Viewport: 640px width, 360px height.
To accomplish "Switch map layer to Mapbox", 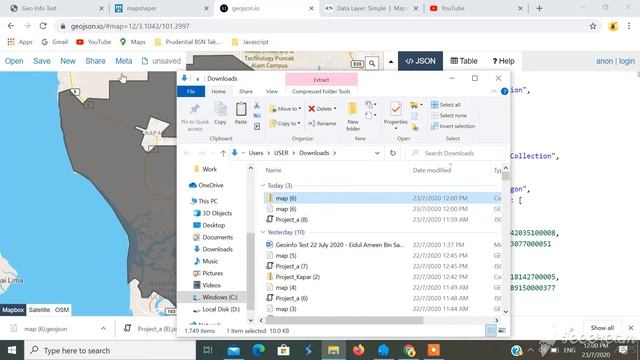I will 13,310.
